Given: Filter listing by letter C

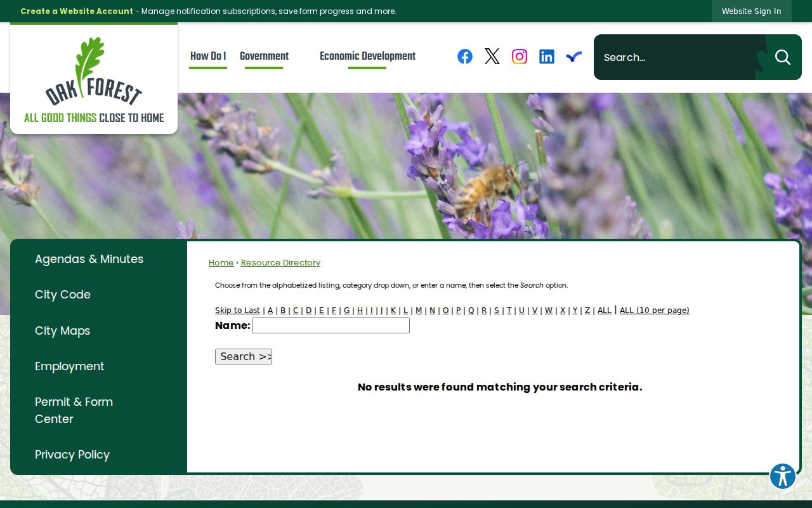Looking at the screenshot, I should [296, 311].
